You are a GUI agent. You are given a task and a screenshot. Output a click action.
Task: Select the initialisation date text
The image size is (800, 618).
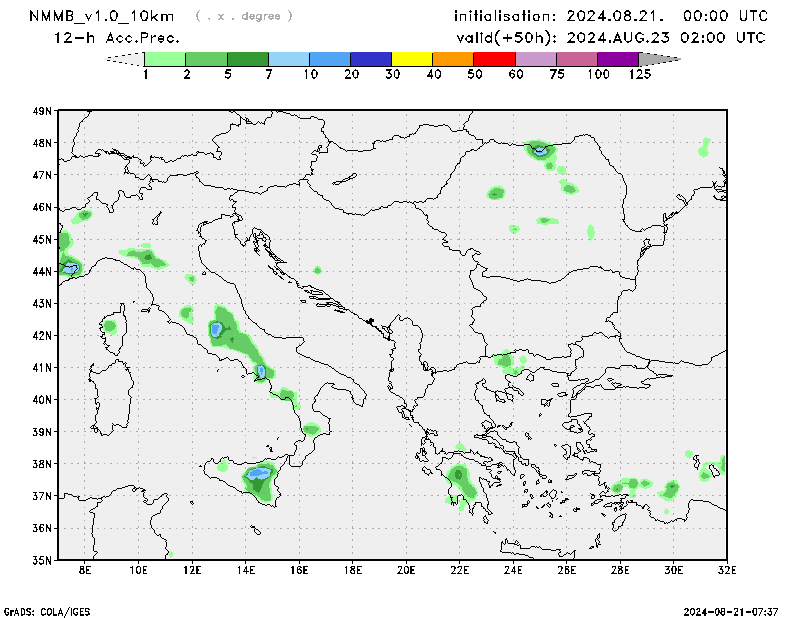[x=611, y=16]
